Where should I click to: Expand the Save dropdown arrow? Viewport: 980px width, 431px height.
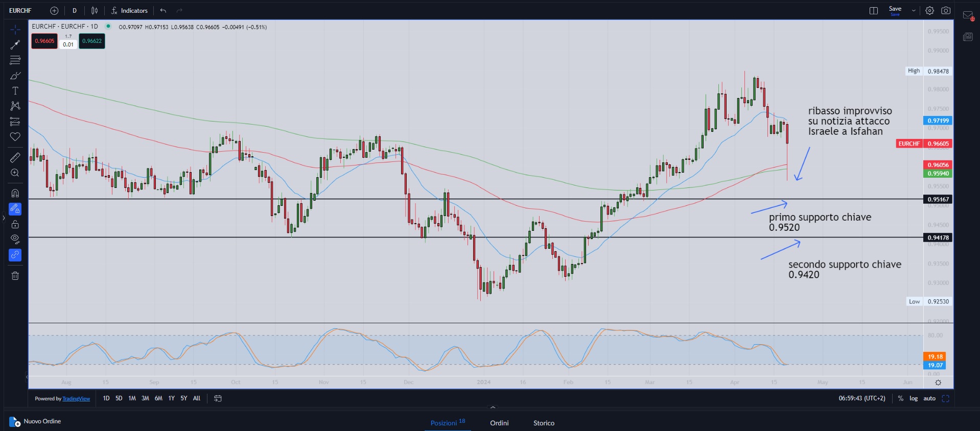pyautogui.click(x=914, y=11)
